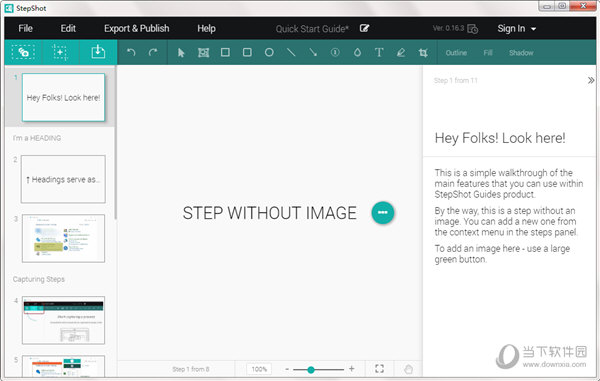
Task: Click the STEP WITHOUT IMAGE placeholder text
Action: [x=269, y=213]
